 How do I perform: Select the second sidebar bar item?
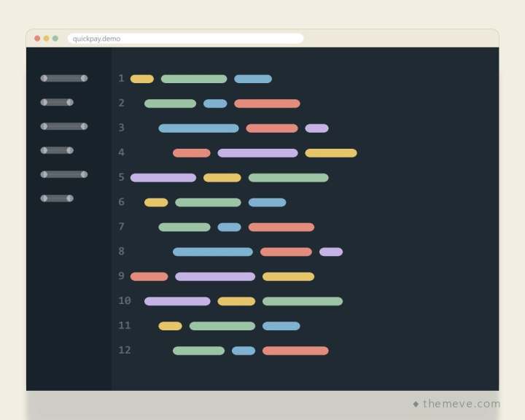pyautogui.click(x=57, y=103)
